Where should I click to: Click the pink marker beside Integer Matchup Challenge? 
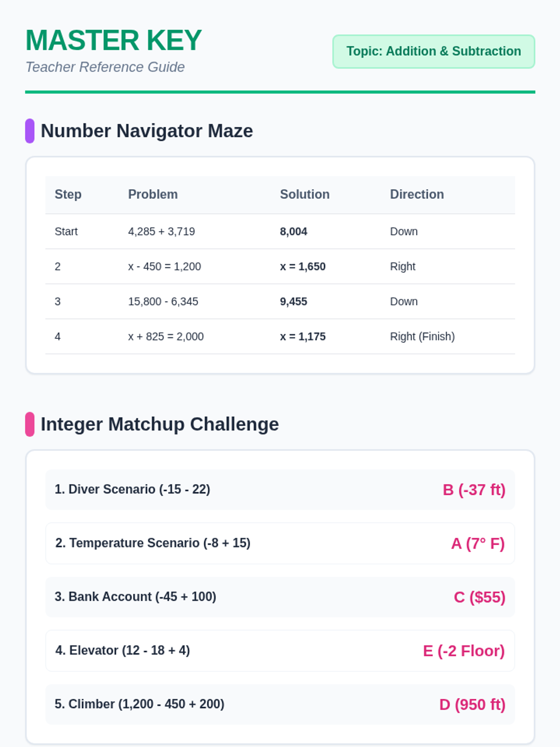tap(30, 424)
